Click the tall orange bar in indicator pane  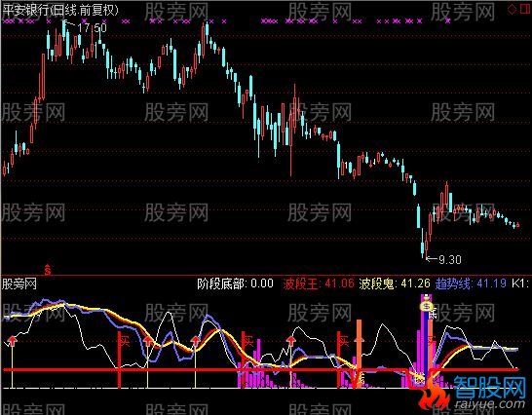359,353
